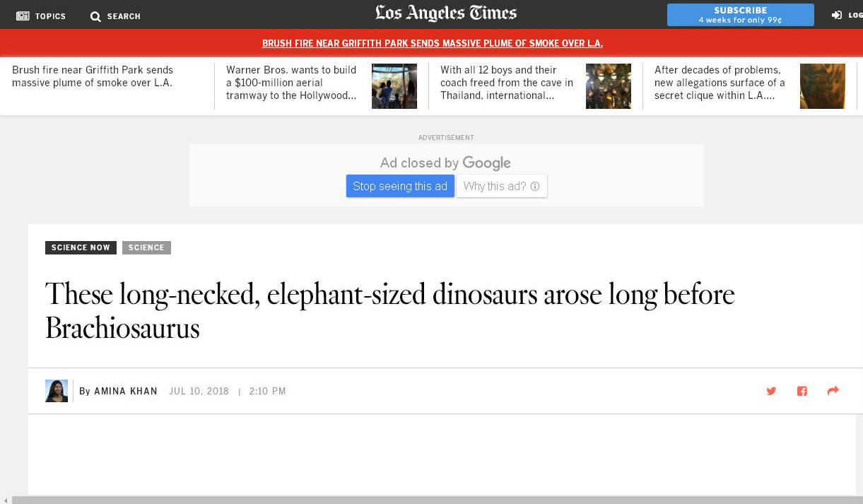
Task: Click the share arrow icon
Action: (x=833, y=391)
